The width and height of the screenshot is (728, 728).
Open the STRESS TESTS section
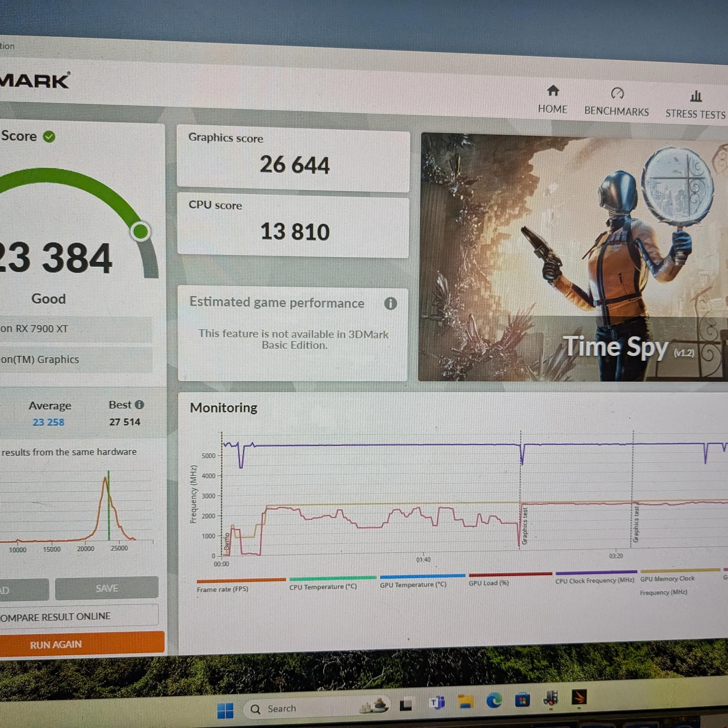pyautogui.click(x=695, y=106)
